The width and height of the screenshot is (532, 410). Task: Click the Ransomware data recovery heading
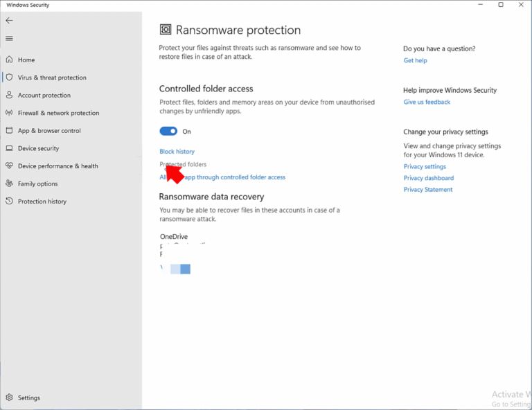click(211, 197)
